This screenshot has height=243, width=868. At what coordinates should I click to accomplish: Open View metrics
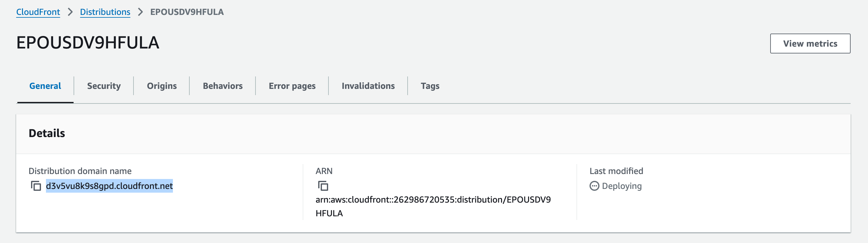810,44
